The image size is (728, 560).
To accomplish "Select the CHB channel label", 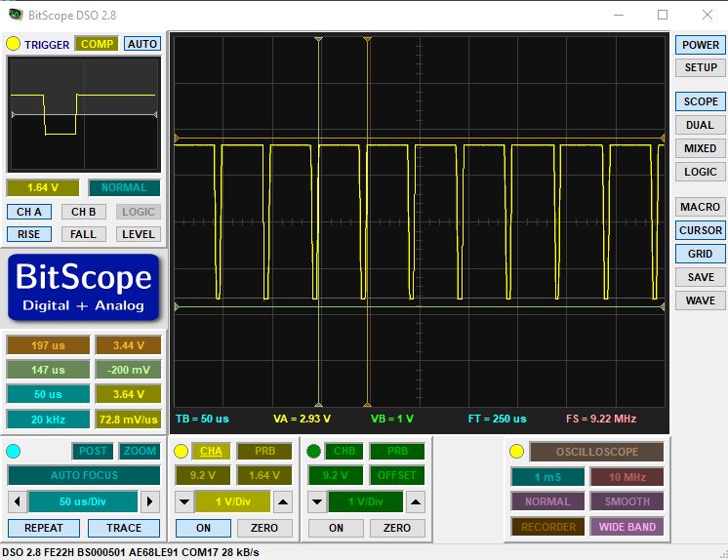I will pyautogui.click(x=344, y=451).
